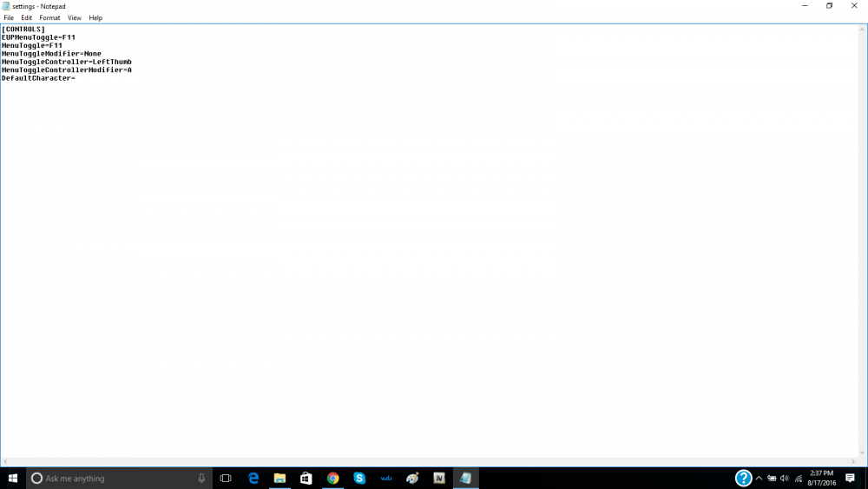
Task: Click the battery power tray icon
Action: tap(772, 479)
